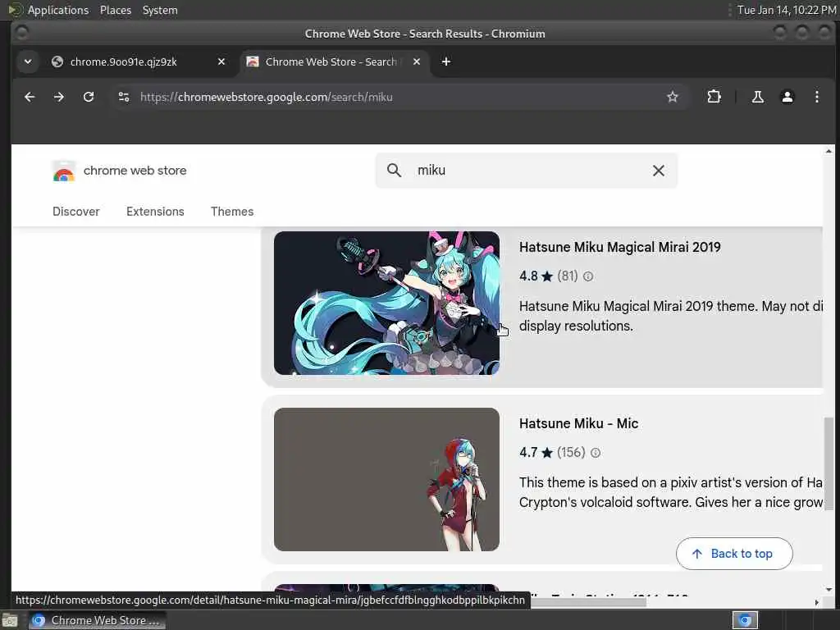Open Chrome Labs flask icon

(757, 97)
